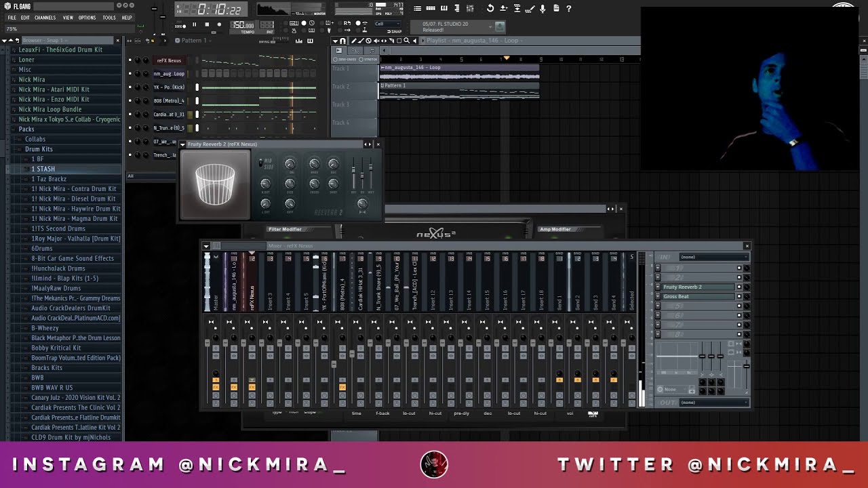Select the Gross Beat effect slot

pos(697,296)
